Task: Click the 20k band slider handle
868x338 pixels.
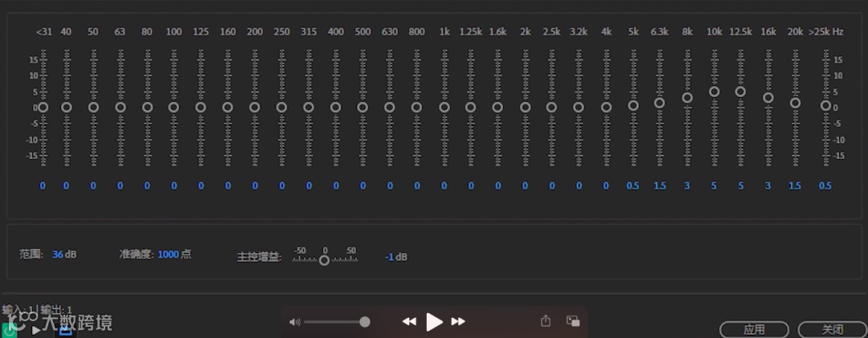Action: tap(795, 103)
